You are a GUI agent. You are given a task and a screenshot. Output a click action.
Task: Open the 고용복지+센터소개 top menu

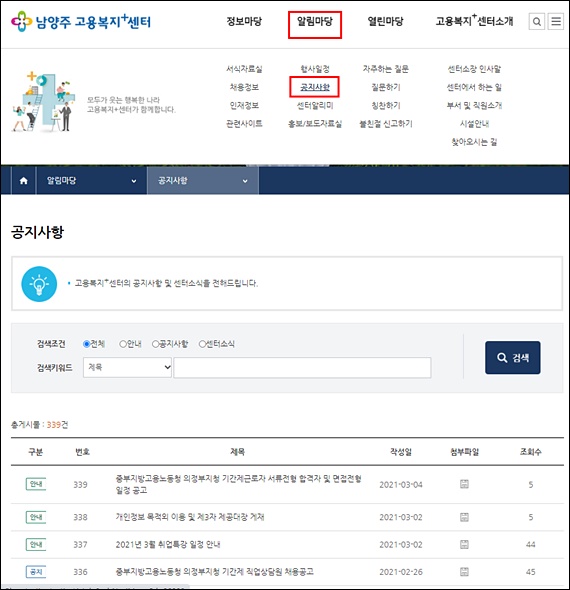coord(474,21)
